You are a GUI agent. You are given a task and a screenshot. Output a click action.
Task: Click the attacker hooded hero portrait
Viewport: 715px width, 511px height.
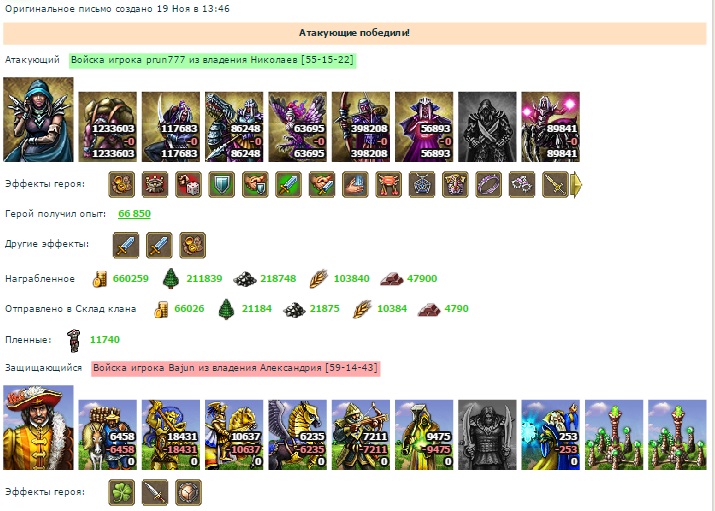[38, 119]
